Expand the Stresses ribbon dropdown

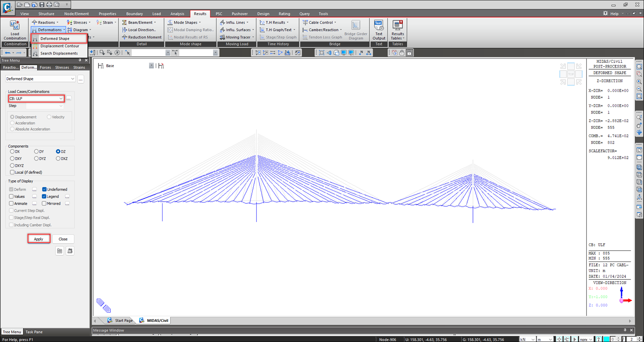click(x=79, y=22)
